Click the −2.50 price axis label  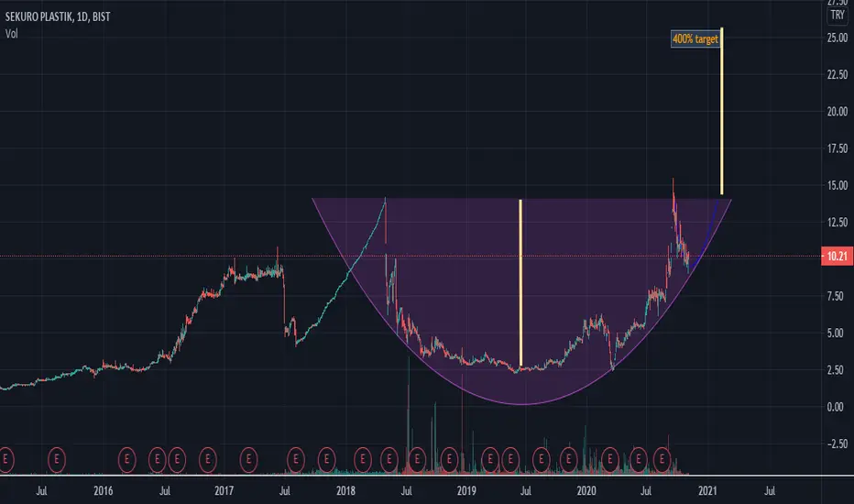tap(838, 444)
